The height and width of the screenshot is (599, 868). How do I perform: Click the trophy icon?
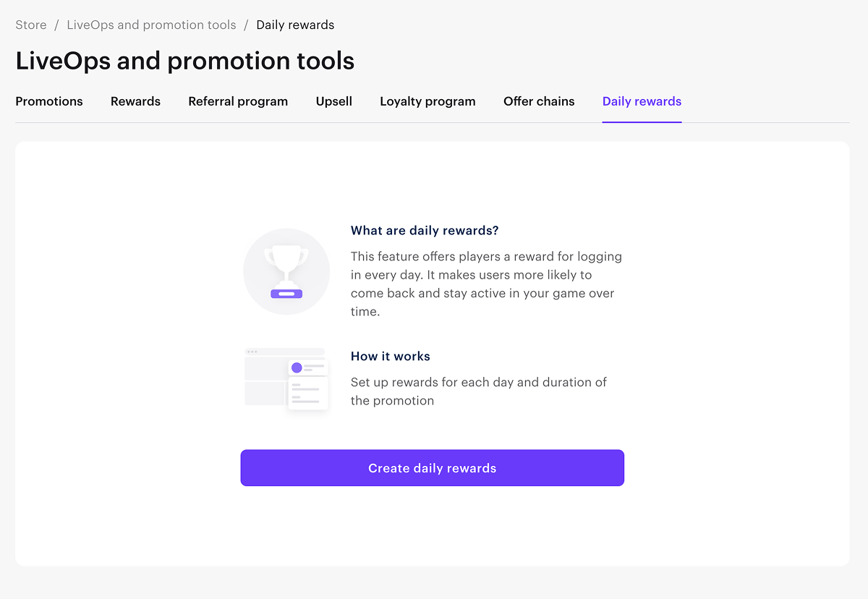tap(286, 271)
